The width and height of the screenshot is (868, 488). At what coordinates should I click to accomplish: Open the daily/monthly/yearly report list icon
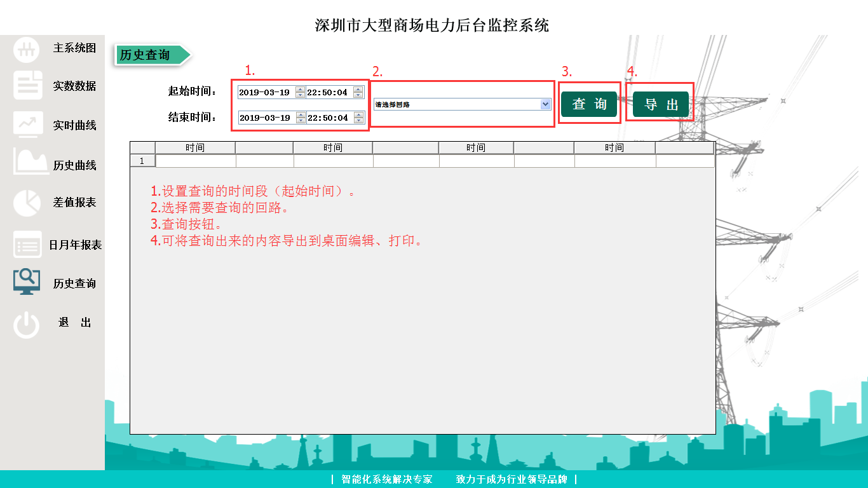pyautogui.click(x=27, y=245)
